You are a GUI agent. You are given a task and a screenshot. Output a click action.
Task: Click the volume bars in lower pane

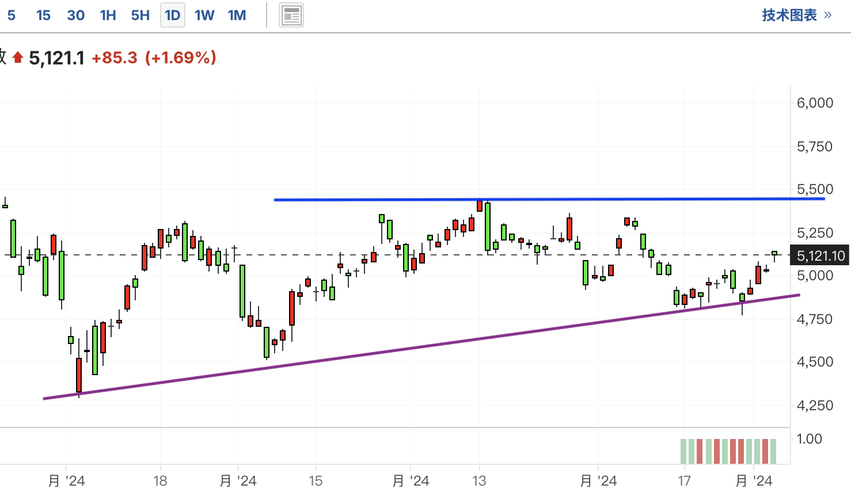tap(728, 451)
